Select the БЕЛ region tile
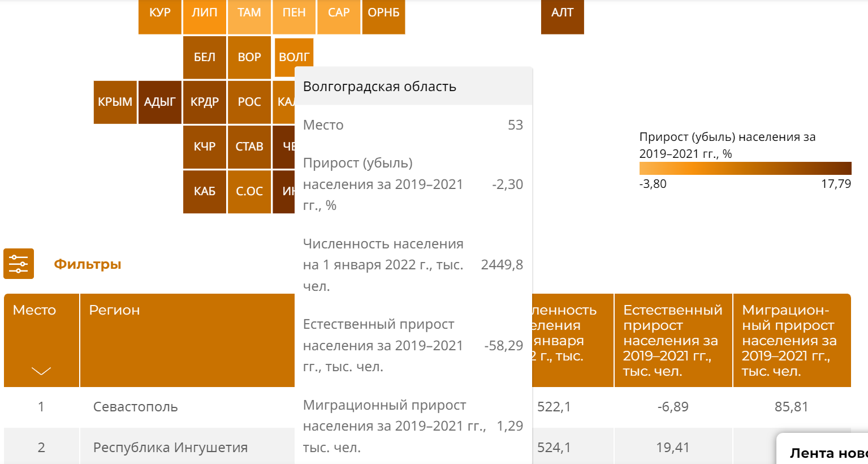 point(205,57)
